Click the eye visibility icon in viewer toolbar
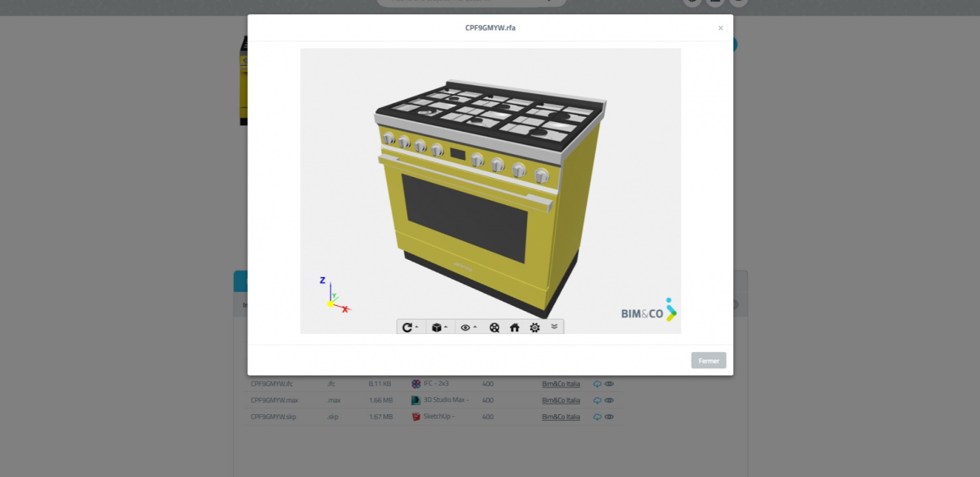This screenshot has height=477, width=980. pyautogui.click(x=465, y=327)
